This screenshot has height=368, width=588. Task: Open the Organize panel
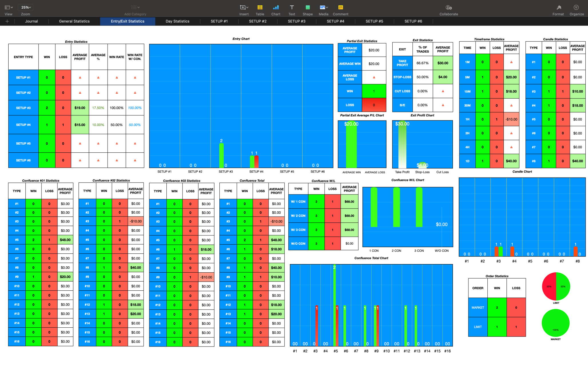click(576, 7)
